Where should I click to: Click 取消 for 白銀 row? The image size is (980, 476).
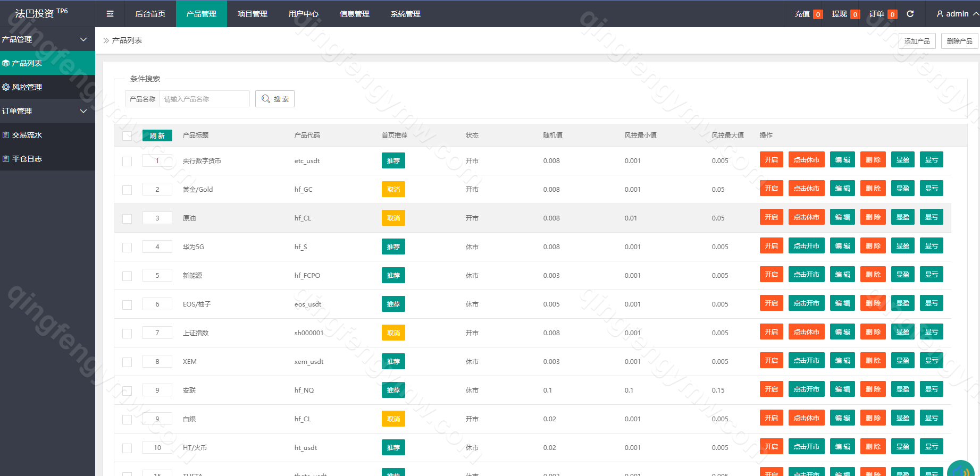coord(393,419)
